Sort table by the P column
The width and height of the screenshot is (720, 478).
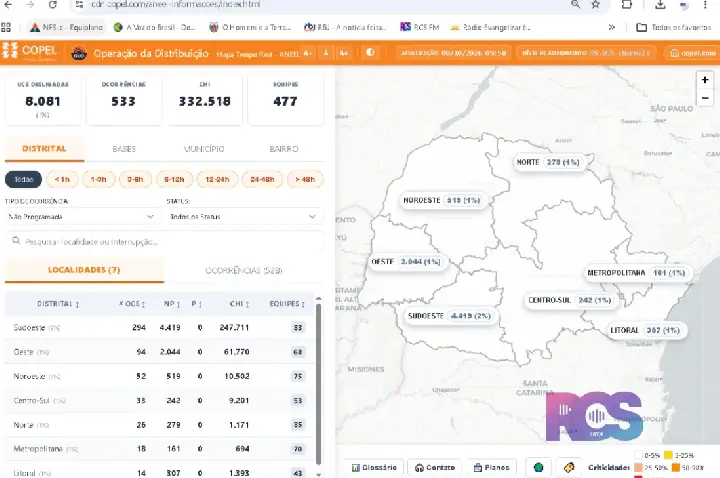coord(197,304)
